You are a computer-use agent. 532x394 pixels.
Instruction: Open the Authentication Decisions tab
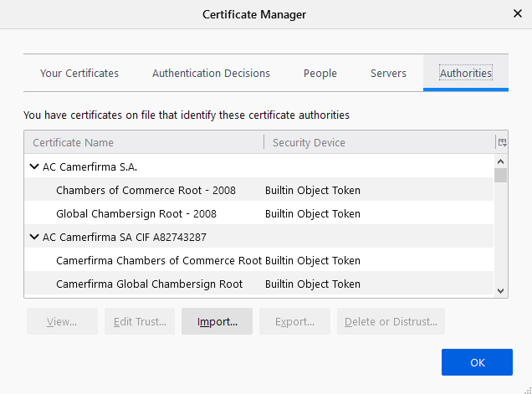[x=211, y=74]
